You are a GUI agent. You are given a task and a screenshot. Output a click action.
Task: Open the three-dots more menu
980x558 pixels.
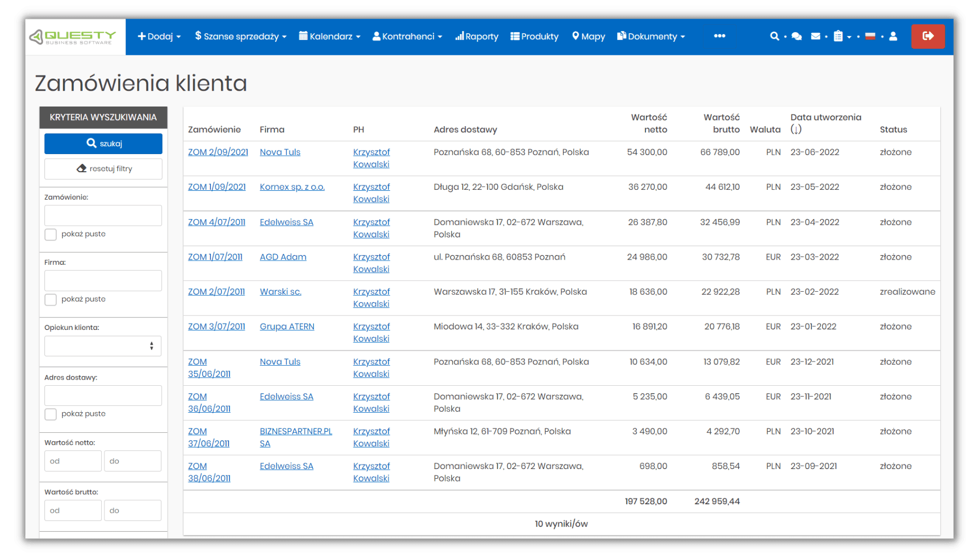tap(719, 36)
